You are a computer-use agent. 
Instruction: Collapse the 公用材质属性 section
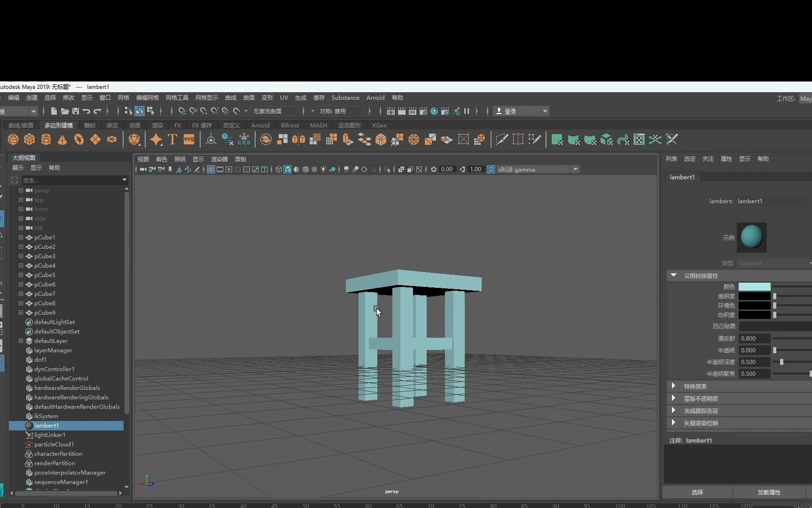[x=673, y=275]
